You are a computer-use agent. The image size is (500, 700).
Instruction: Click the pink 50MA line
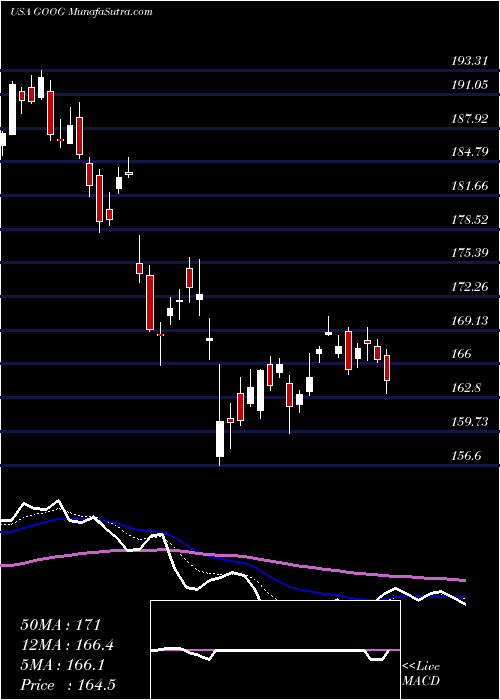click(232, 556)
